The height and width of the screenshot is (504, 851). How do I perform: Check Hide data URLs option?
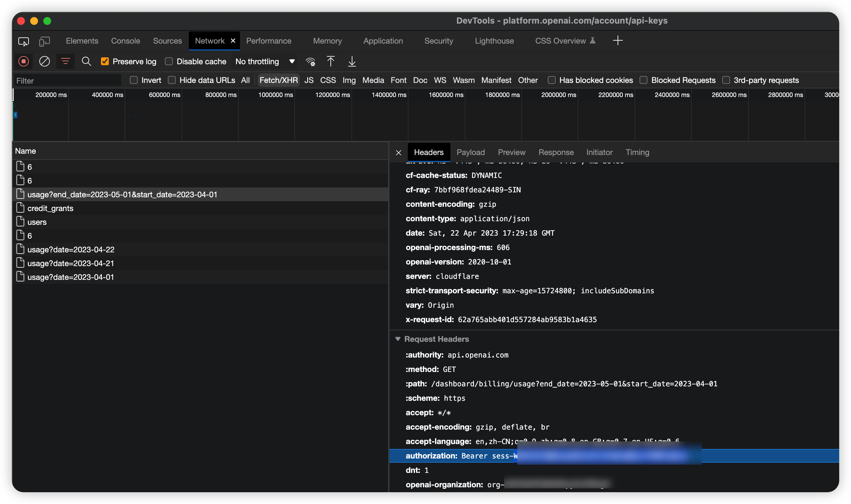pos(172,80)
